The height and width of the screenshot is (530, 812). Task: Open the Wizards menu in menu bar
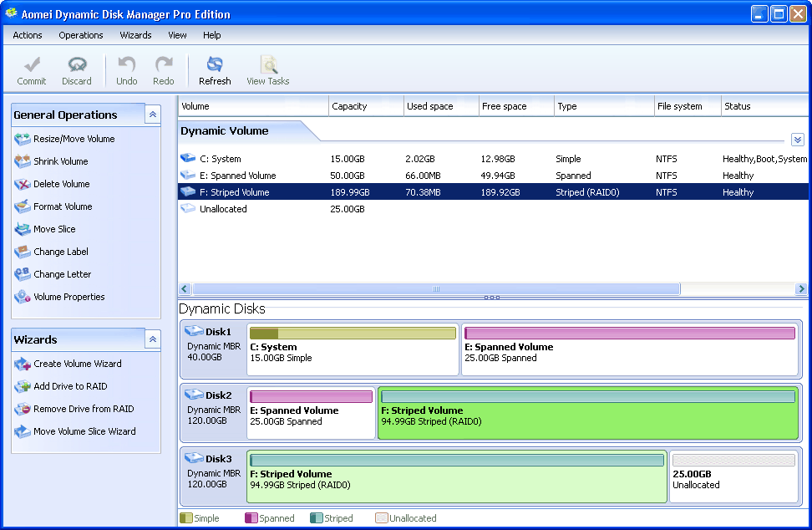pos(135,35)
